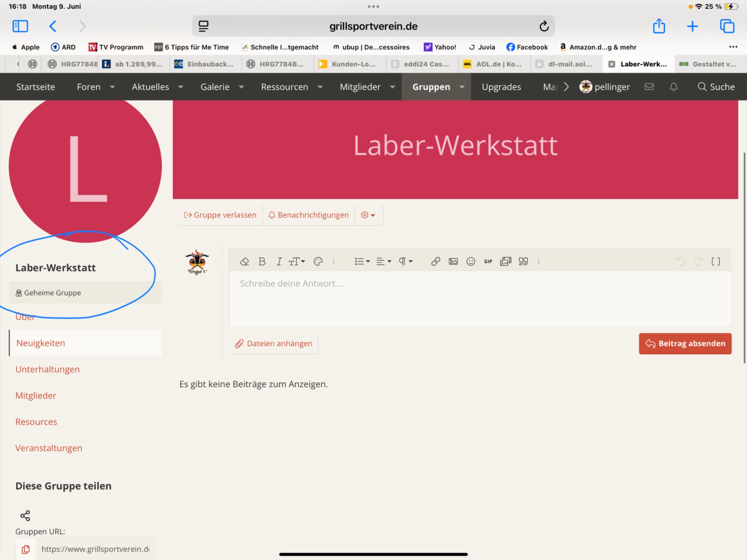Viewport: 747px width, 560px height.
Task: Select the group URL field
Action: (95, 549)
